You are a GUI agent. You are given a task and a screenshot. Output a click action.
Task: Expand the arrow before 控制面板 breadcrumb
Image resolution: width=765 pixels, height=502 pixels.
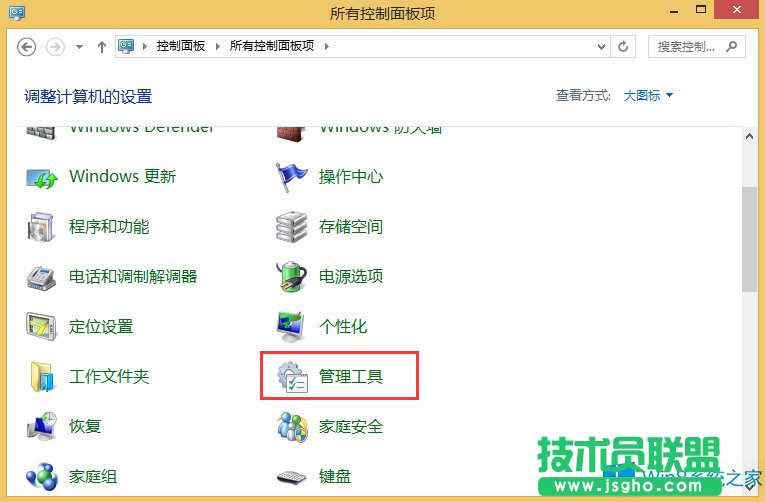coord(145,46)
